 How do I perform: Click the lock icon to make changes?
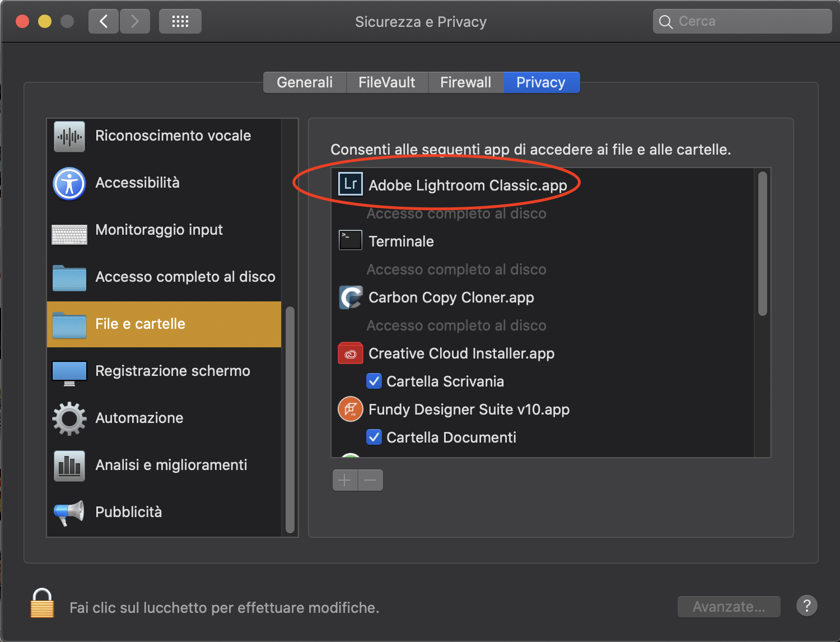point(42,603)
